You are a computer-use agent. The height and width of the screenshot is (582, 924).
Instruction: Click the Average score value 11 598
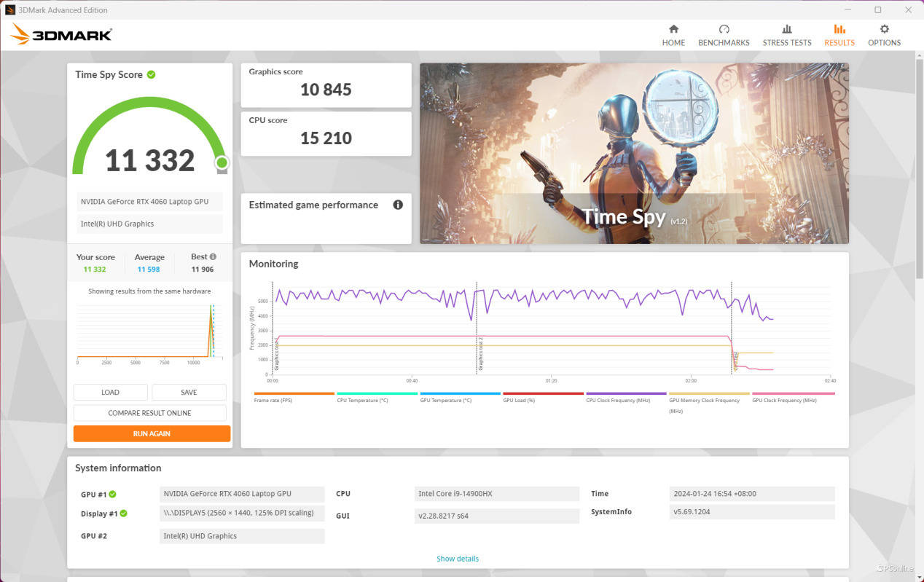pyautogui.click(x=149, y=270)
